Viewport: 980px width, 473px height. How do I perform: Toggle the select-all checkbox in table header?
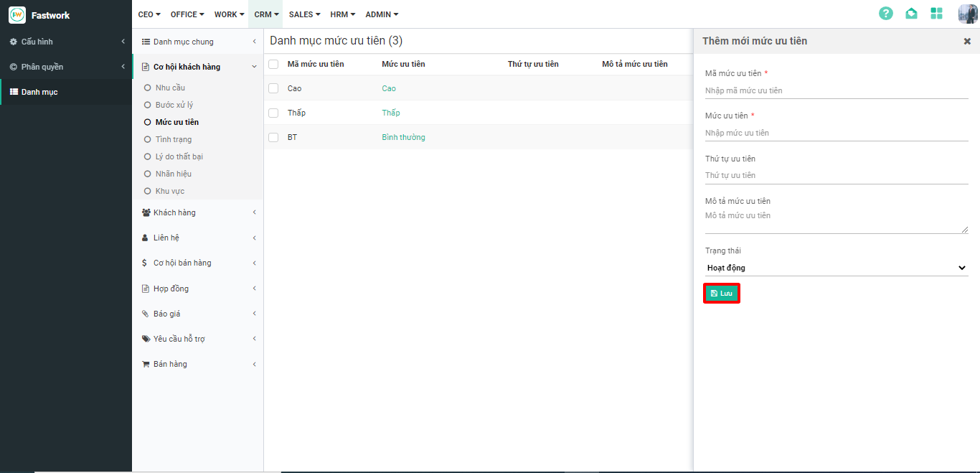click(273, 64)
